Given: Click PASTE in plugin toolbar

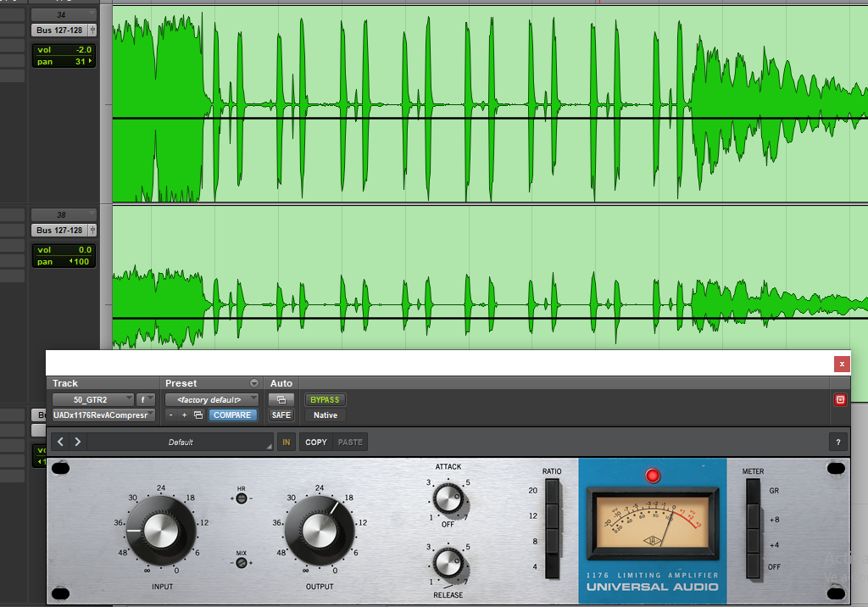Looking at the screenshot, I should [350, 442].
